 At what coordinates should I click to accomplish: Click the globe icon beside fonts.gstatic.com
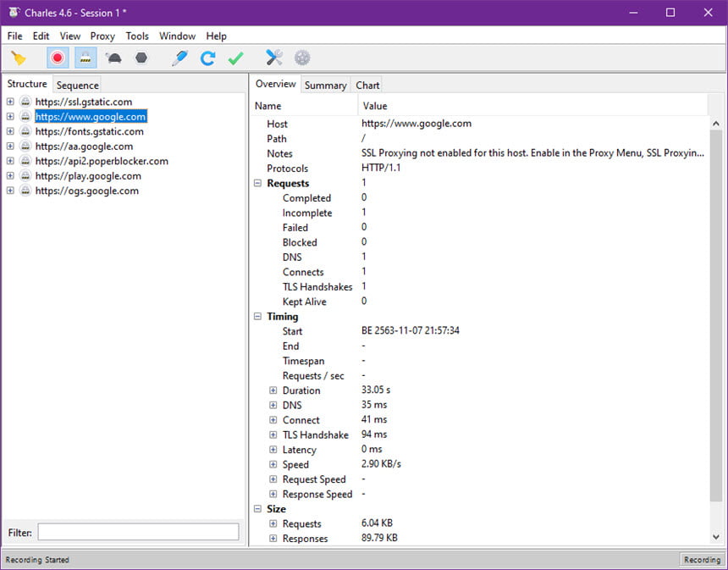25,131
